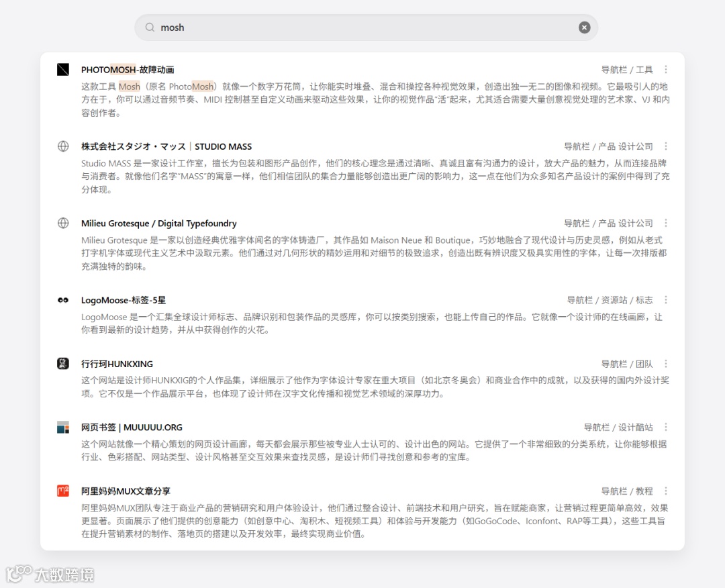The width and height of the screenshot is (725, 588).
Task: Click description starting "阿里妈妈MUX团队专注于"
Action: tap(375, 520)
